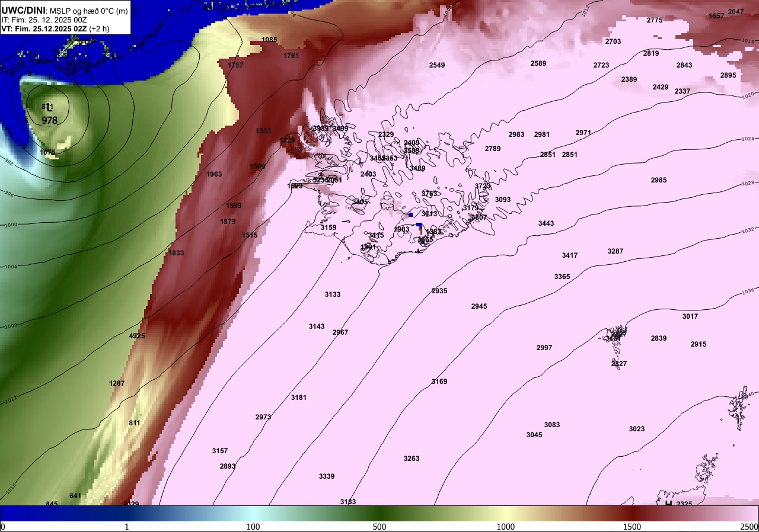759x532 pixels.
Task: Click the value 2389
Action: point(629,79)
